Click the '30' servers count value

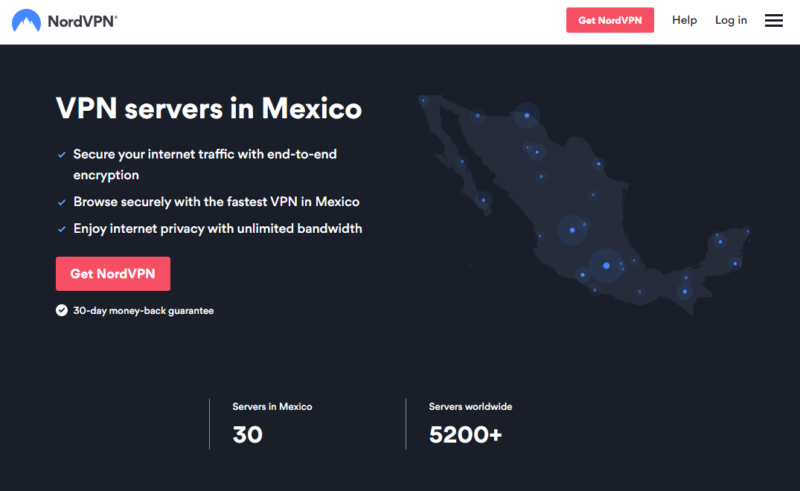247,435
